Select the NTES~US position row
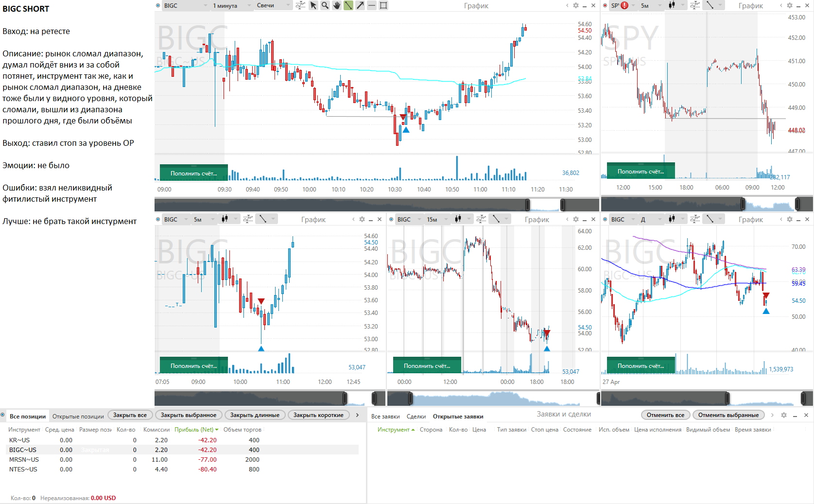 tap(183, 469)
